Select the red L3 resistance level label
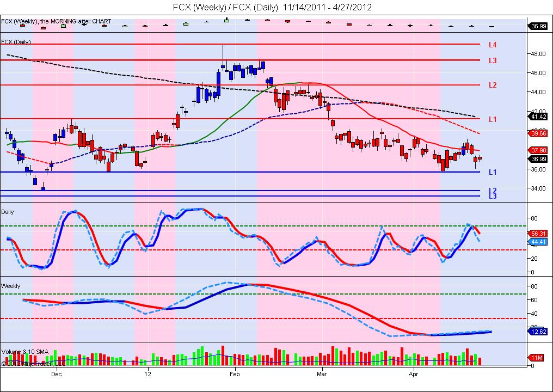553x392 pixels. tap(493, 60)
